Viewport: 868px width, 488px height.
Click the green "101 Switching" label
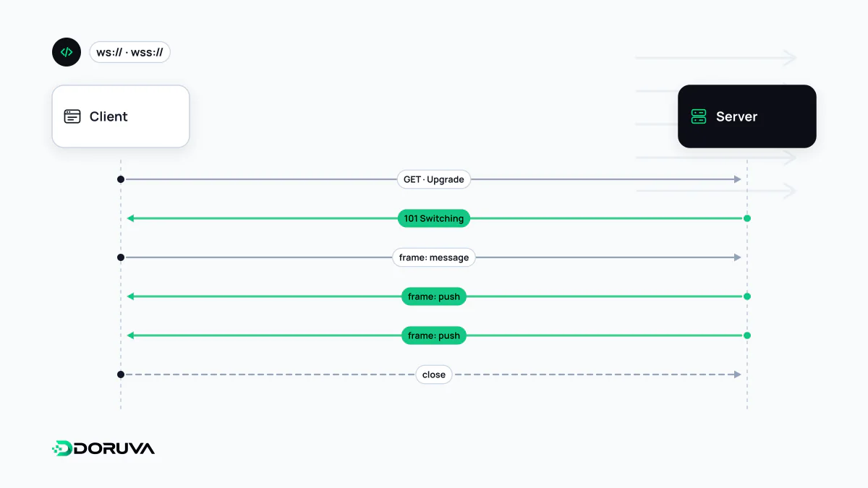coord(434,218)
